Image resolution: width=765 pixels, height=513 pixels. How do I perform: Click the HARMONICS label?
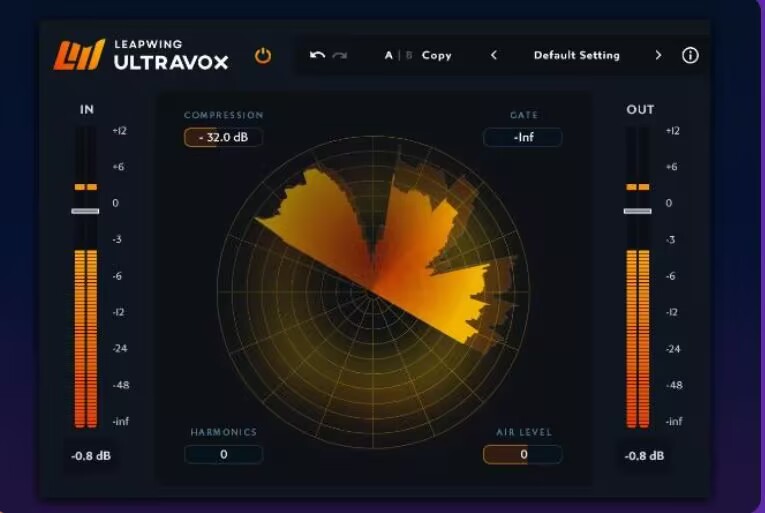[223, 432]
